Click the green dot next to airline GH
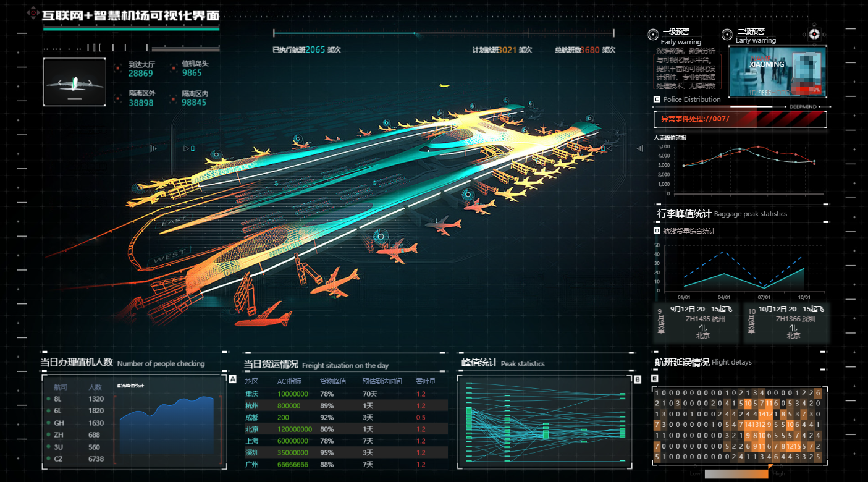The width and height of the screenshot is (868, 482). [x=48, y=423]
